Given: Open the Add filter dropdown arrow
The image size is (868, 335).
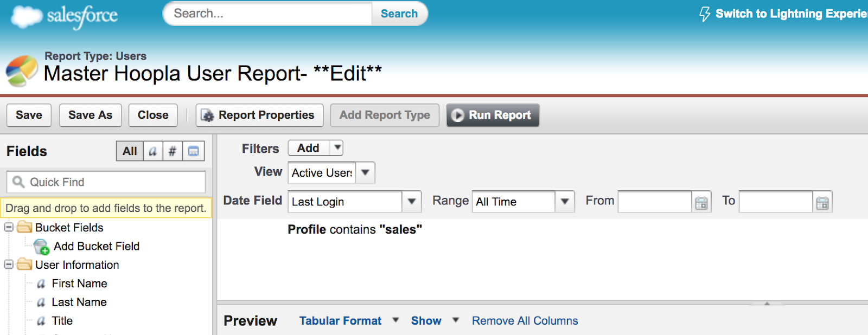Looking at the screenshot, I should point(337,148).
